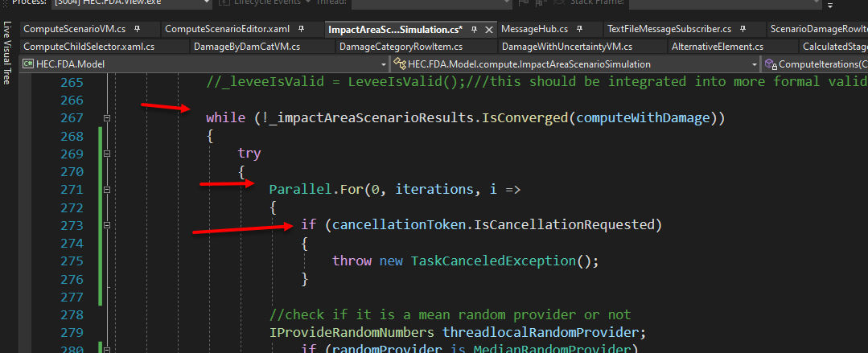The width and height of the screenshot is (868, 353).
Task: Open the Live Visual Tree side panel
Action: pyautogui.click(x=7, y=52)
